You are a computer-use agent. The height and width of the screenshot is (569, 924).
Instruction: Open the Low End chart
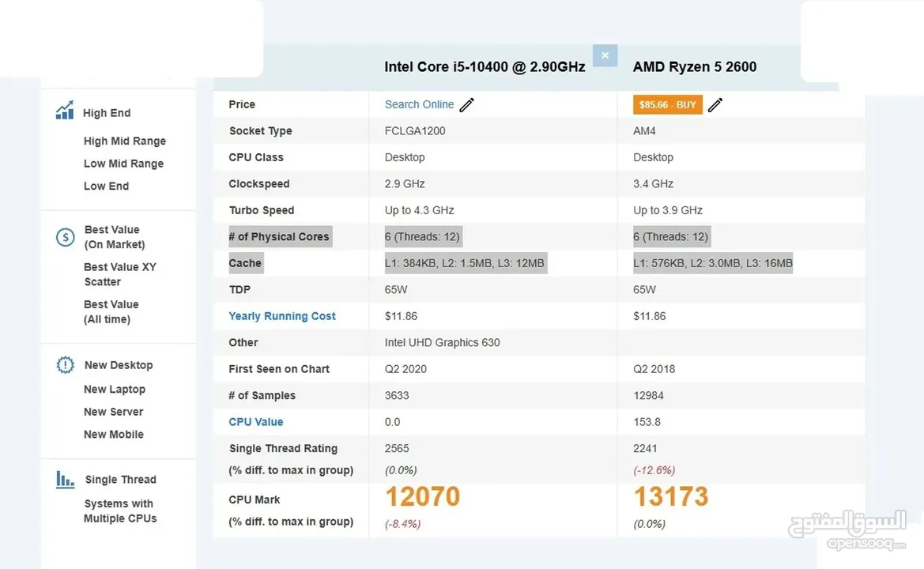pyautogui.click(x=106, y=186)
